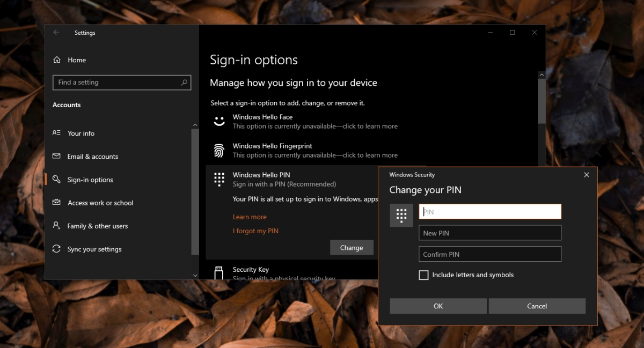The width and height of the screenshot is (644, 348).
Task: Click the Your info person icon
Action: tap(56, 133)
